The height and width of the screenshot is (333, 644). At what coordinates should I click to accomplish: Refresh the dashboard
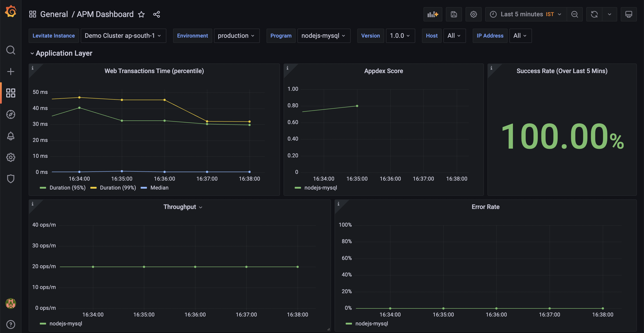tap(594, 14)
